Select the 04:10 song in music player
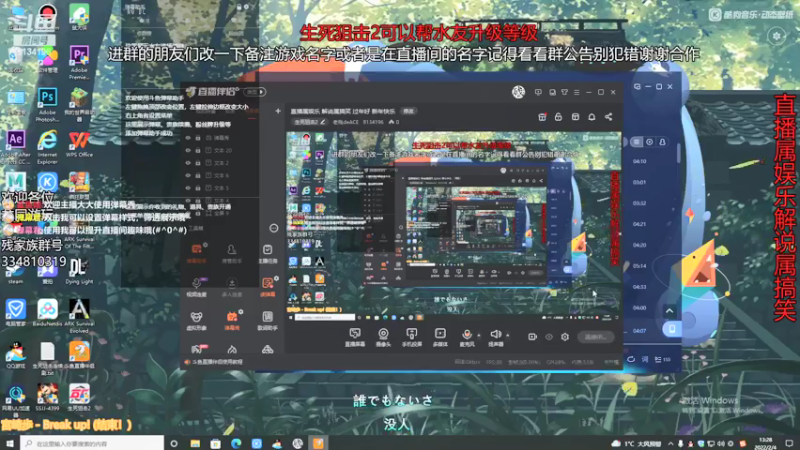This screenshot has width=800, height=450. (639, 161)
